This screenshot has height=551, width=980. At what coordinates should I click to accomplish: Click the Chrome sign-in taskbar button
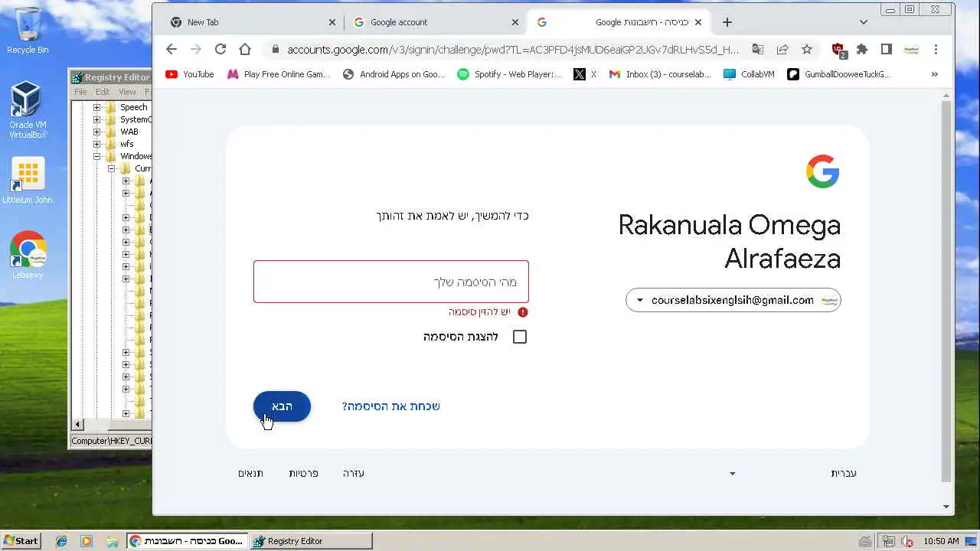point(188,541)
